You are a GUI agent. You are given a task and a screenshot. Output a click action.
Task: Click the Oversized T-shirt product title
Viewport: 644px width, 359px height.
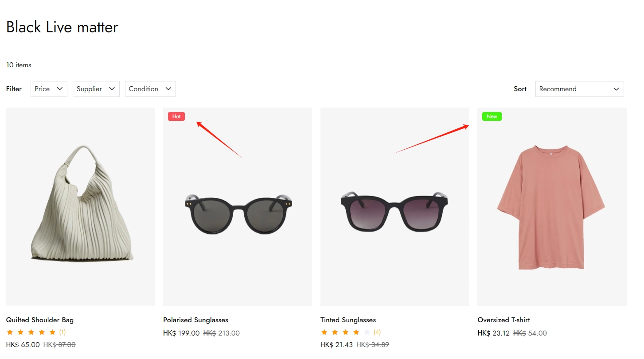pos(503,320)
